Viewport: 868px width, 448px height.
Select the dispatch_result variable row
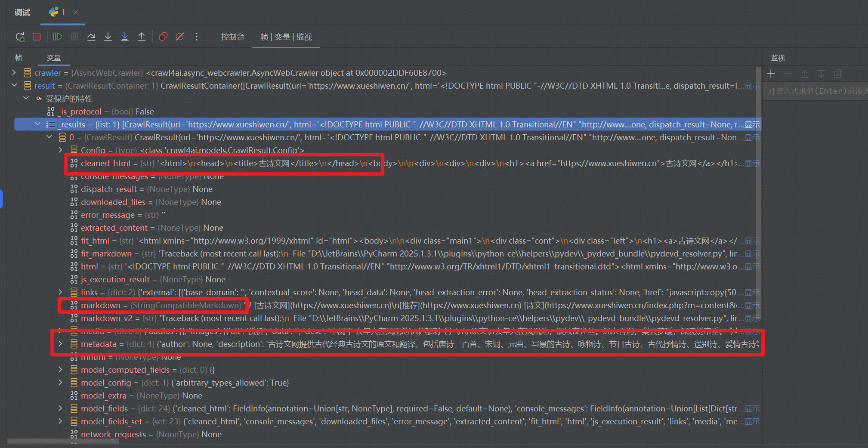(384, 189)
